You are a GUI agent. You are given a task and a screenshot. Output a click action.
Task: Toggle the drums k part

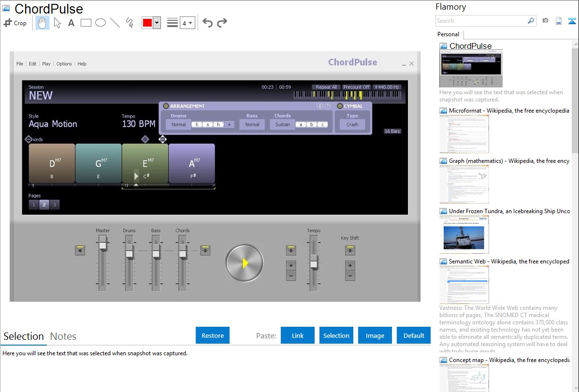point(197,125)
